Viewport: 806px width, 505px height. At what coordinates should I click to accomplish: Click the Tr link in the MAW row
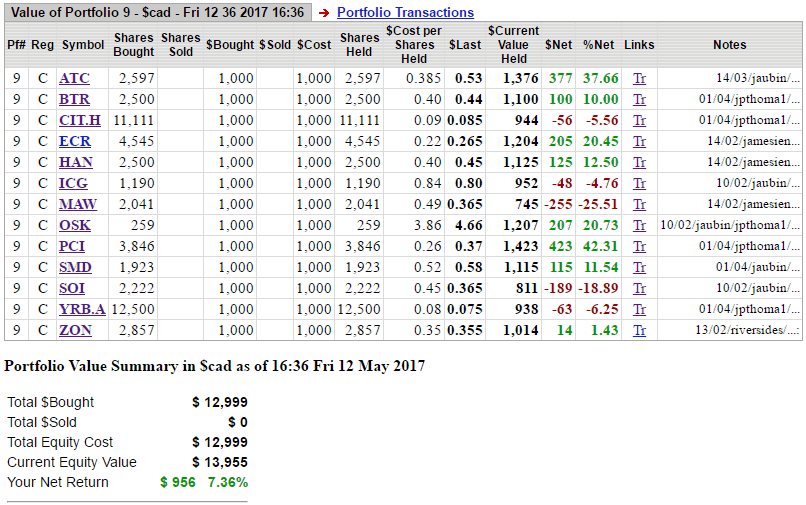[640, 204]
